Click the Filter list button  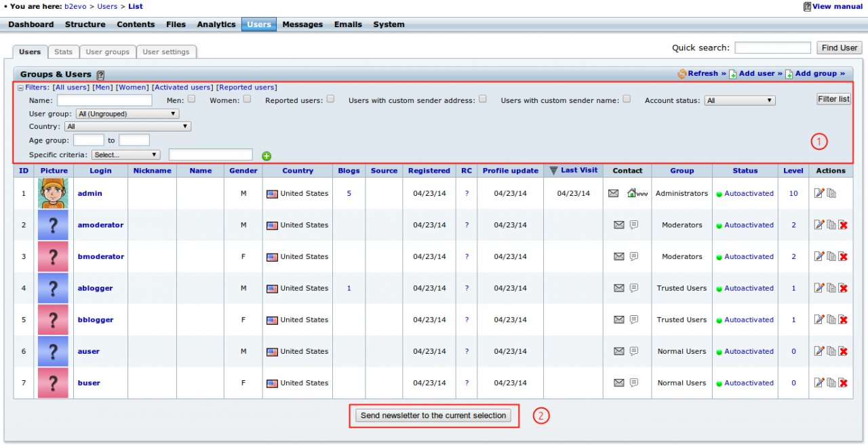point(833,99)
